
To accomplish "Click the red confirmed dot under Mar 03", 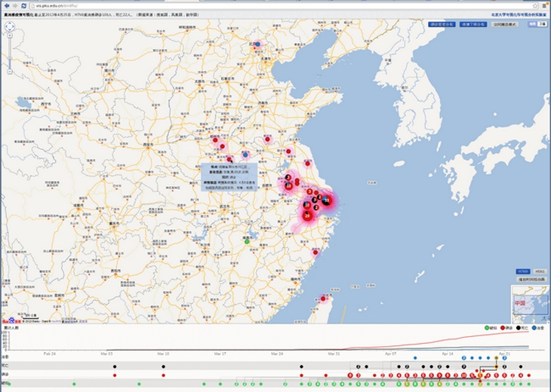I will coord(115,375).
